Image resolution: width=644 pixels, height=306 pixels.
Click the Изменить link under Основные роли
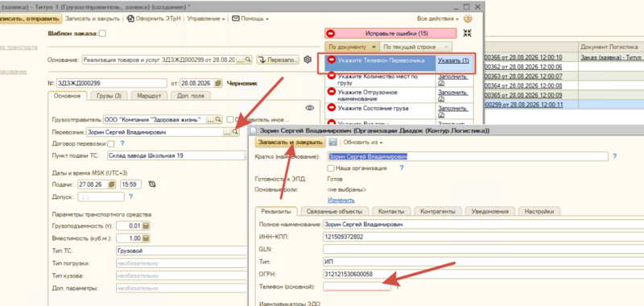click(x=341, y=201)
